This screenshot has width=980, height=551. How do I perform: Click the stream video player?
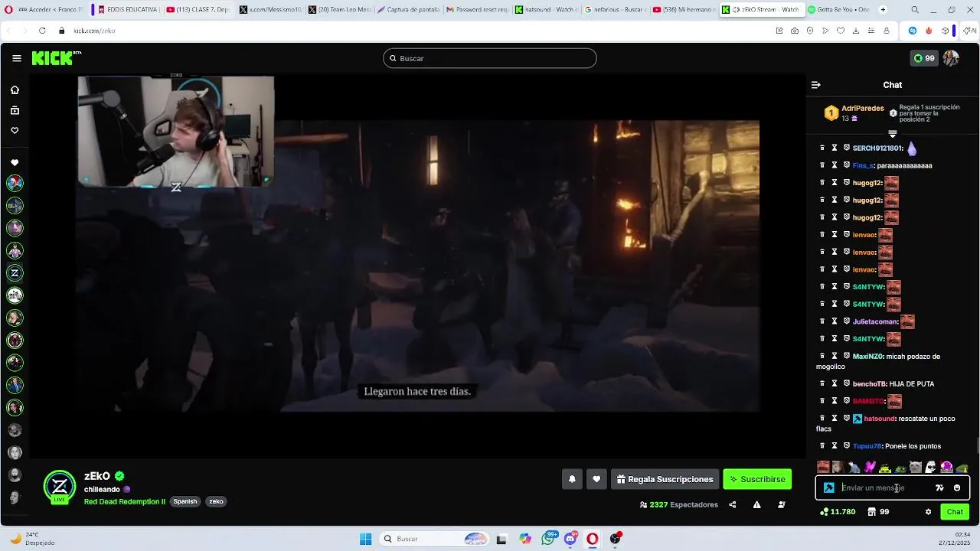pyautogui.click(x=418, y=266)
